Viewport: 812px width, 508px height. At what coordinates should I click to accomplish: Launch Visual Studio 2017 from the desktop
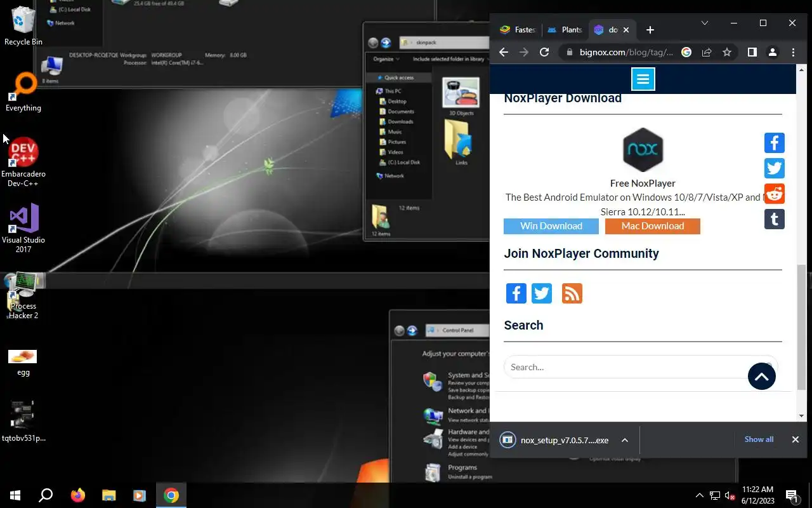click(23, 228)
